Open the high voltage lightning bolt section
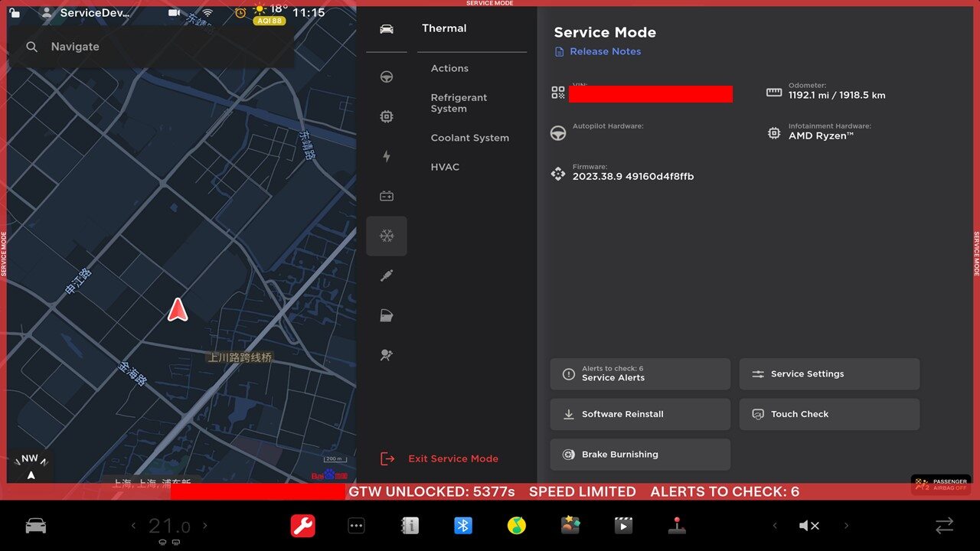This screenshot has width=980, height=551. (387, 157)
